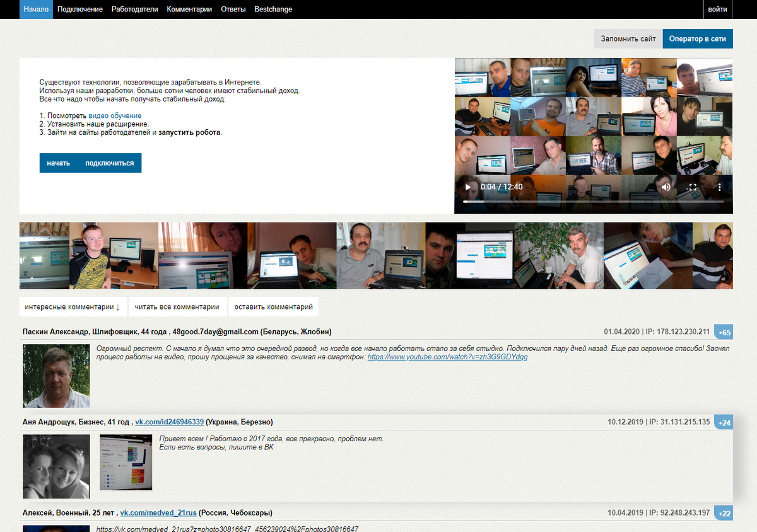757x532 pixels.
Task: Click the date 10.12.2019 with IP 31.131.215.135
Action: click(x=659, y=422)
